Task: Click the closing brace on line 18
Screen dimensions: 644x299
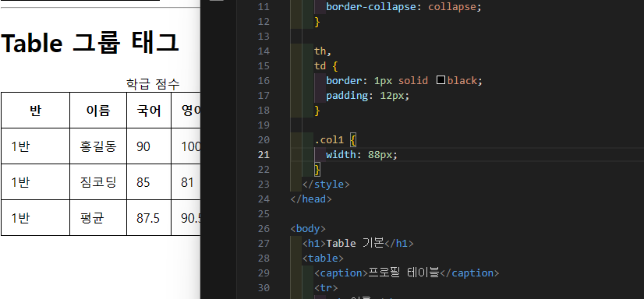Action: tap(317, 110)
